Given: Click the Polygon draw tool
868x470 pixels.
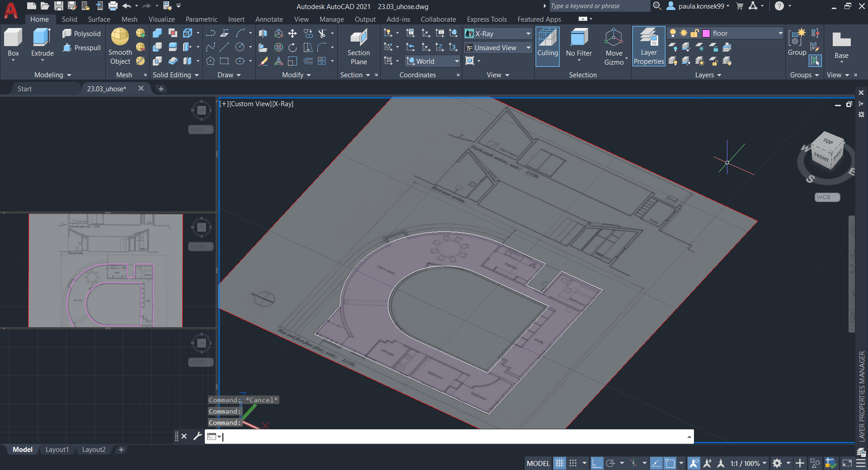Looking at the screenshot, I should tap(211, 61).
